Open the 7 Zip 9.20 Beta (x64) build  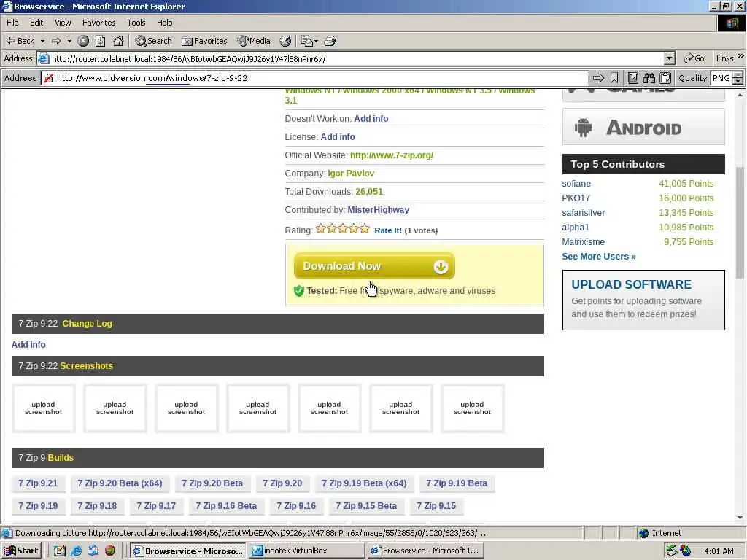click(x=120, y=483)
